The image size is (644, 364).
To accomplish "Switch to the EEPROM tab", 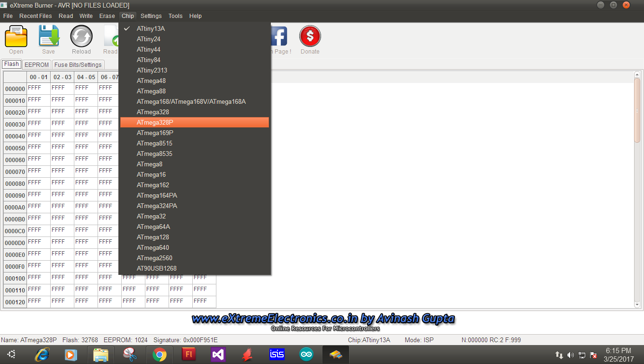I will click(x=37, y=65).
